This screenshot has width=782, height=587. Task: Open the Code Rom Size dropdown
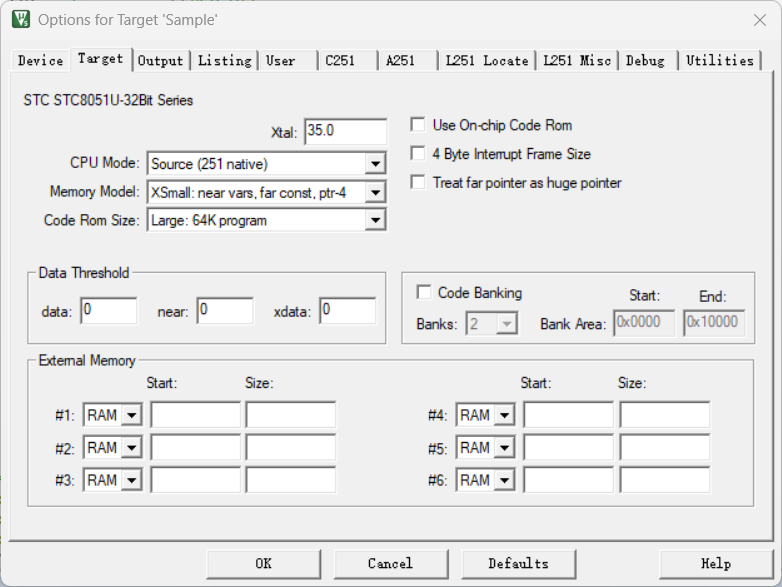click(x=375, y=220)
